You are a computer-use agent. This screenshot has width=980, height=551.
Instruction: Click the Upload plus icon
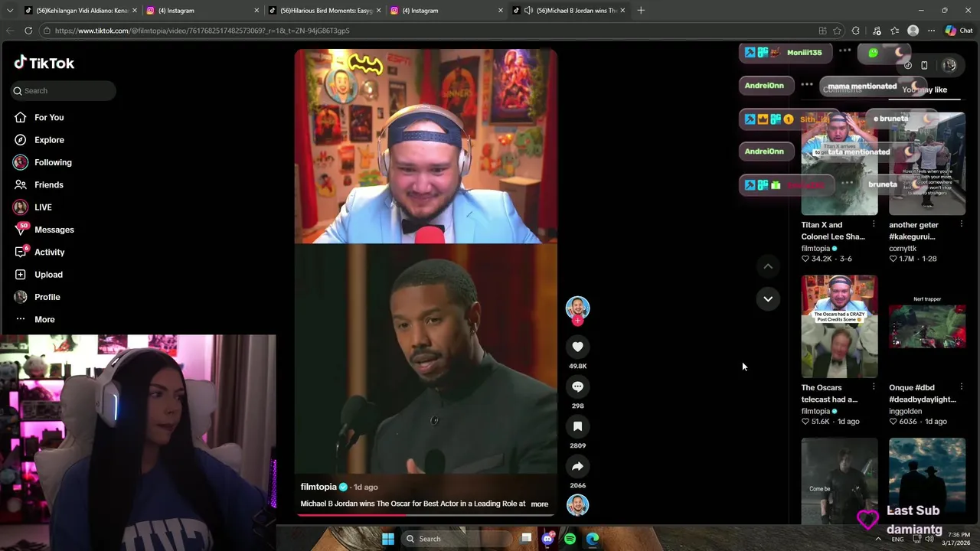[21, 275]
